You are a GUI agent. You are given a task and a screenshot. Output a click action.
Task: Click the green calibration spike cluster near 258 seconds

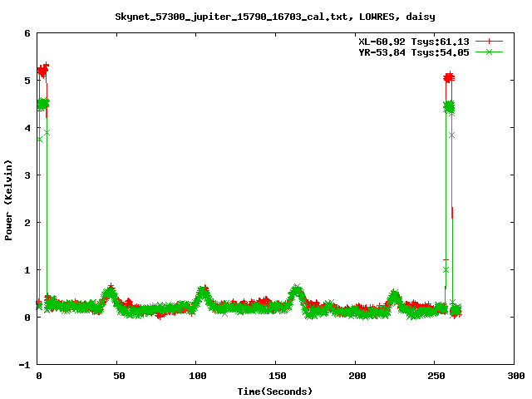[449, 107]
